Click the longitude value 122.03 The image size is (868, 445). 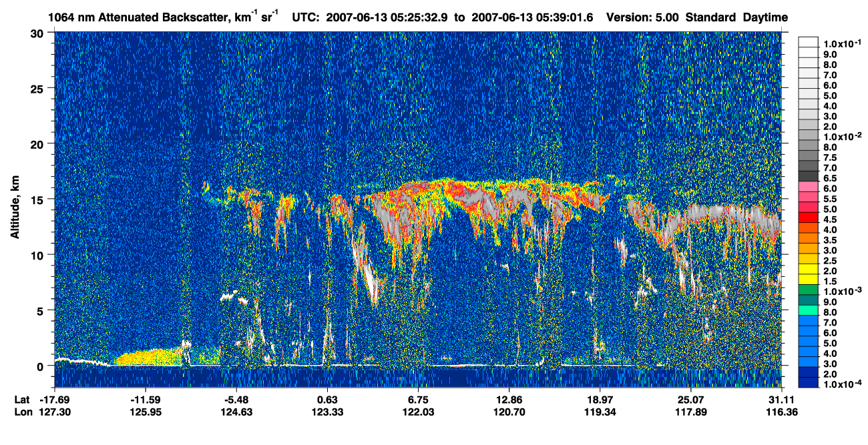(418, 412)
